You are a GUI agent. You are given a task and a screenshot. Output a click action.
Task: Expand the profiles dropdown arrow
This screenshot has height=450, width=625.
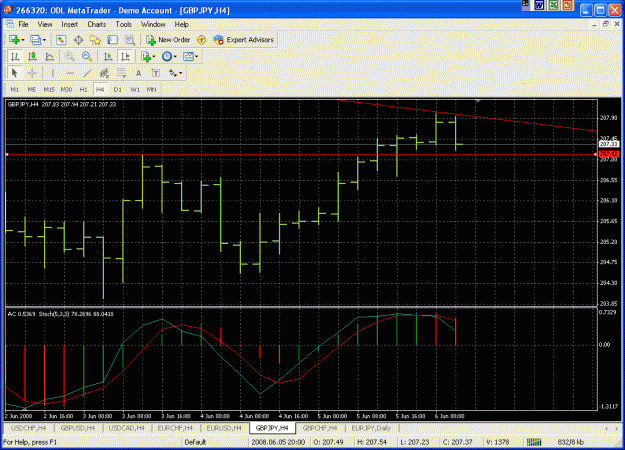(44, 40)
